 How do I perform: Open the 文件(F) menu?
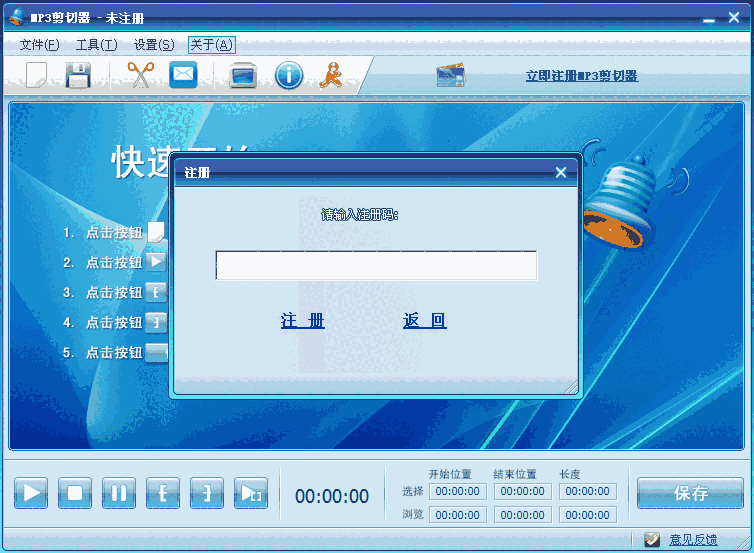[39, 45]
